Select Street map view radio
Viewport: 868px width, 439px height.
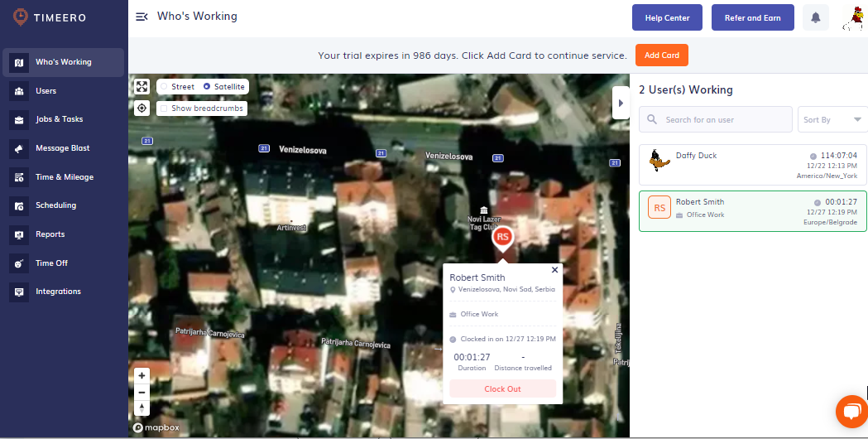164,86
